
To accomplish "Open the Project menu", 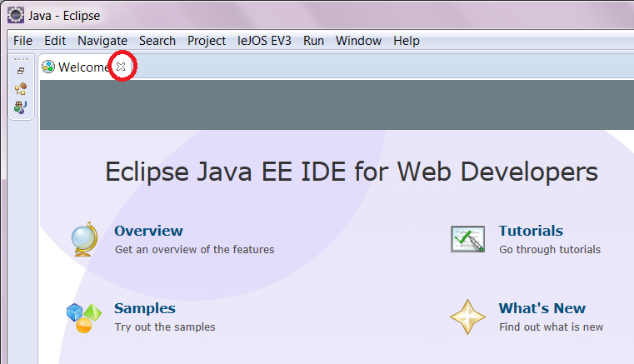I will click(207, 41).
